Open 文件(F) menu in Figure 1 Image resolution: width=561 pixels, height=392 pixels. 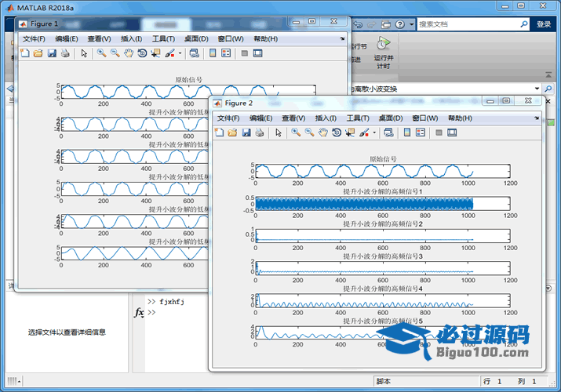coord(34,38)
